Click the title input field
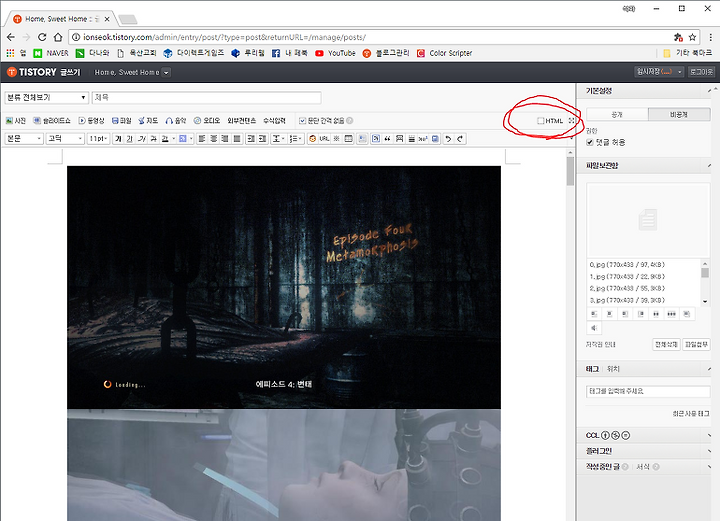Image resolution: width=720 pixels, height=521 pixels. pyautogui.click(x=207, y=98)
